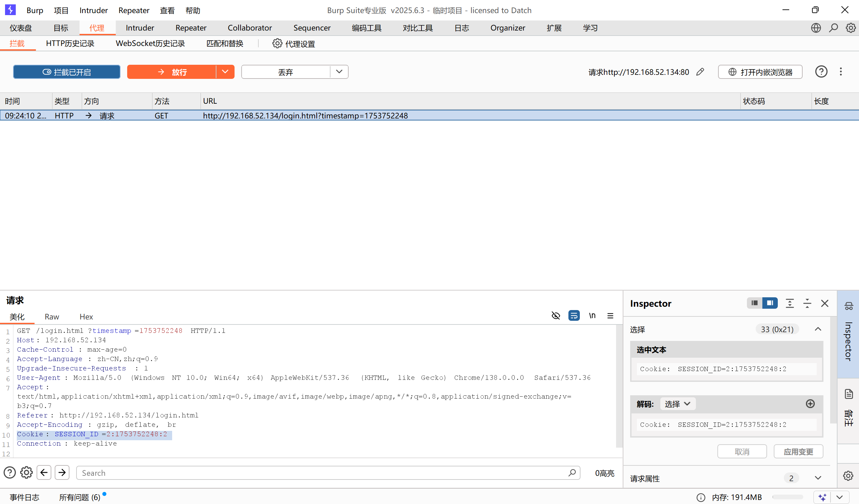The image size is (859, 504).
Task: Open the Burp menu
Action: point(35,10)
